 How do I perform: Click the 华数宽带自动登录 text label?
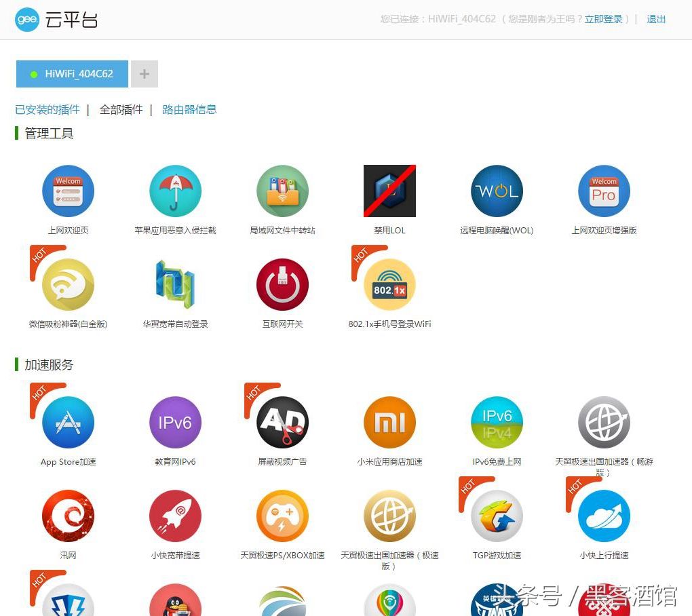click(175, 324)
